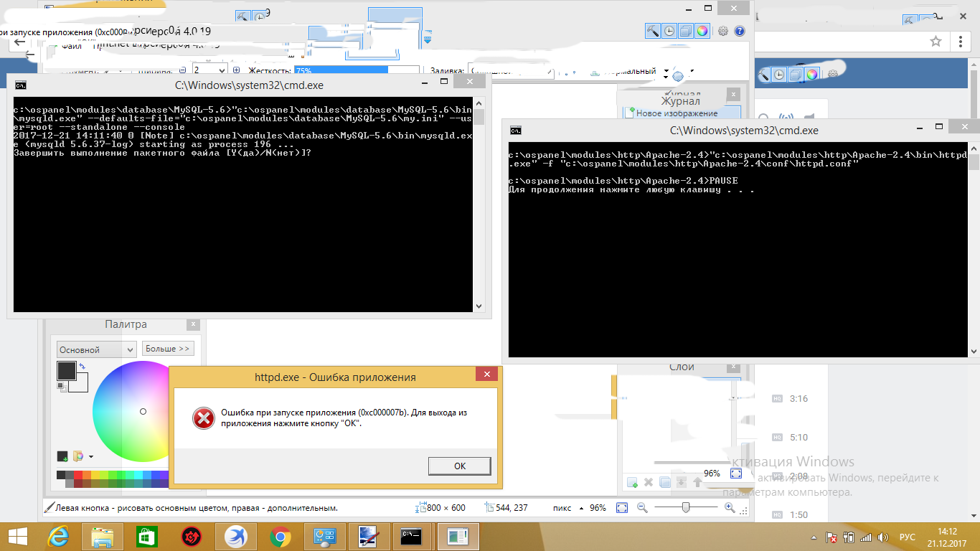The image size is (980, 551).
Task: Click the fit-to-window icon in status bar
Action: [622, 507]
